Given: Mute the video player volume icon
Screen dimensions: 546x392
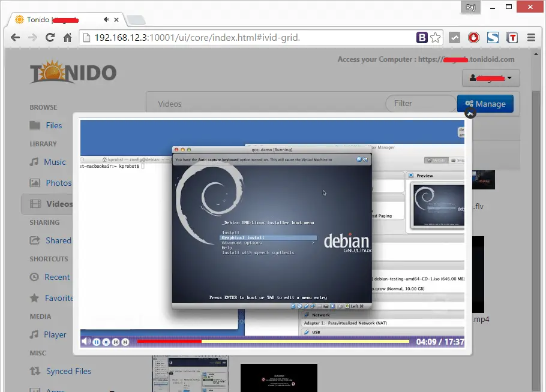Looking at the screenshot, I should [x=86, y=342].
